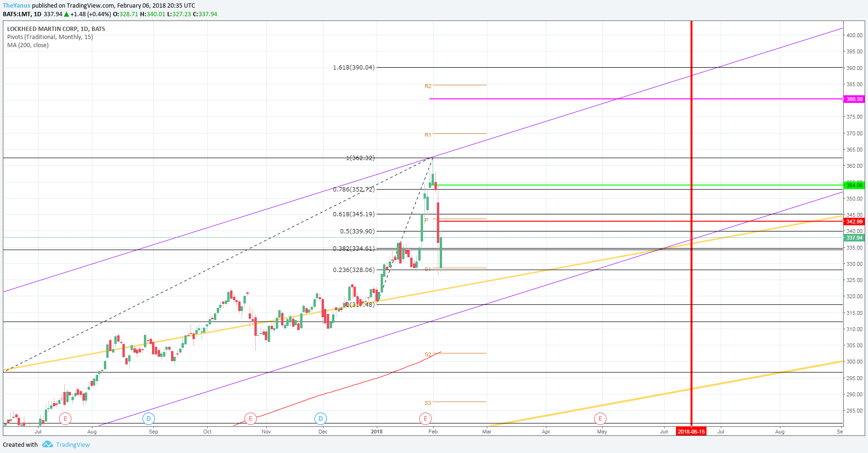
Task: Click the 300.00 price axis label
Action: pyautogui.click(x=854, y=362)
